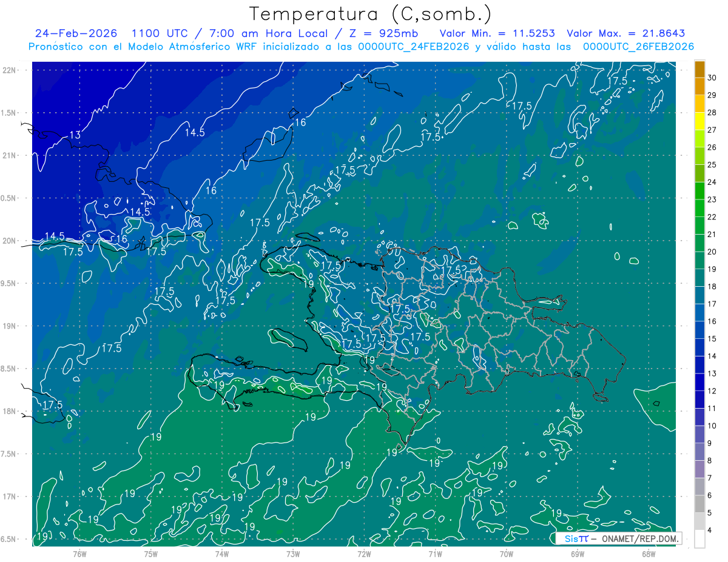
Task: Click the "74W" longitude axis label
Action: point(221,554)
